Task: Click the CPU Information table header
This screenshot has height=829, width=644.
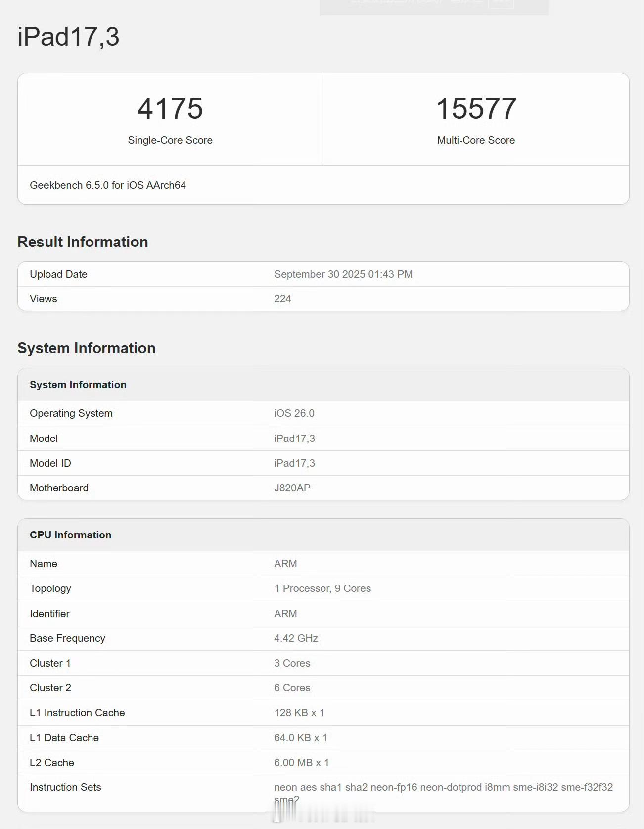Action: point(71,535)
